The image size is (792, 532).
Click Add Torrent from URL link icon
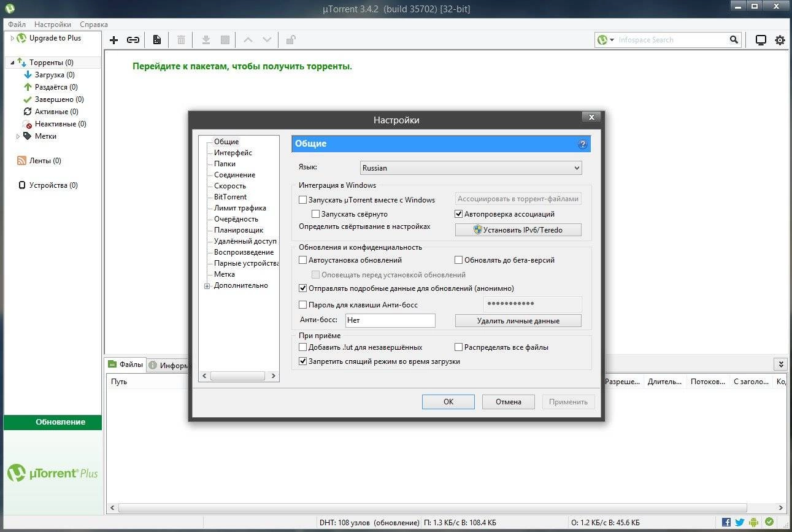point(133,40)
